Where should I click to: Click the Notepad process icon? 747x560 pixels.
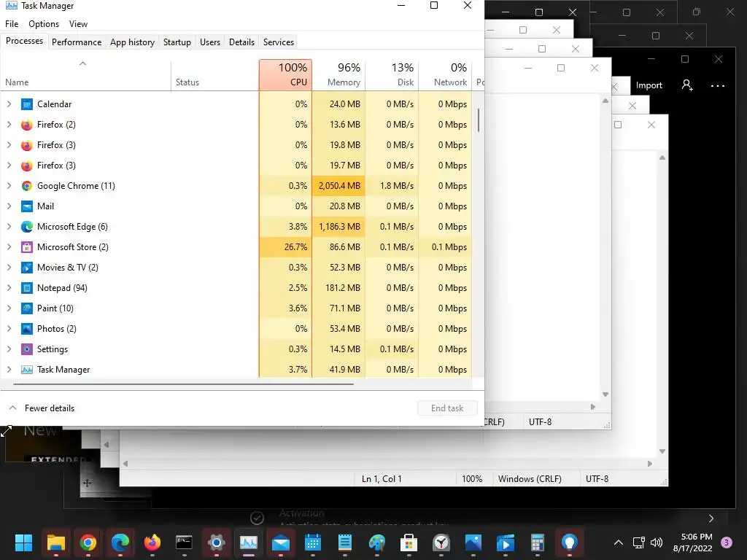pos(27,288)
